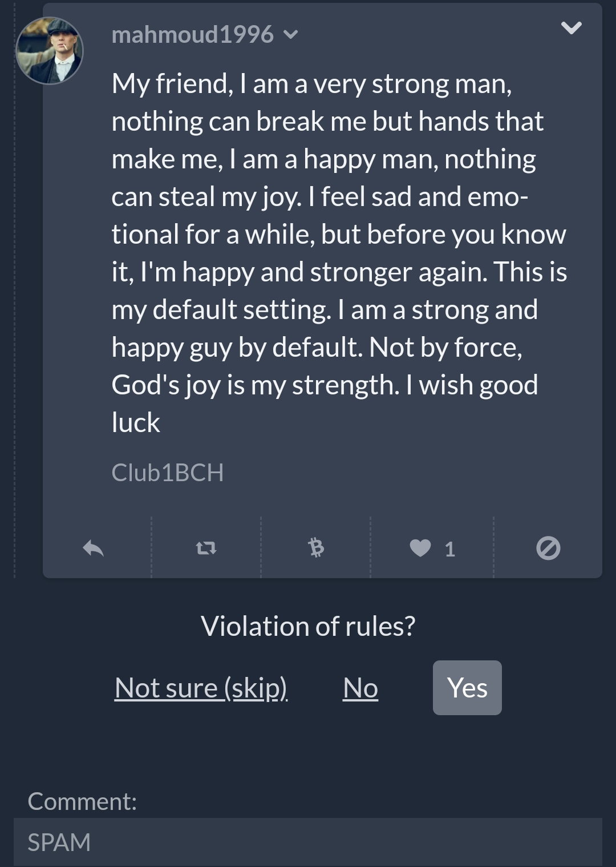
Task: Open the mahmoud1996 username link
Action: [x=193, y=35]
